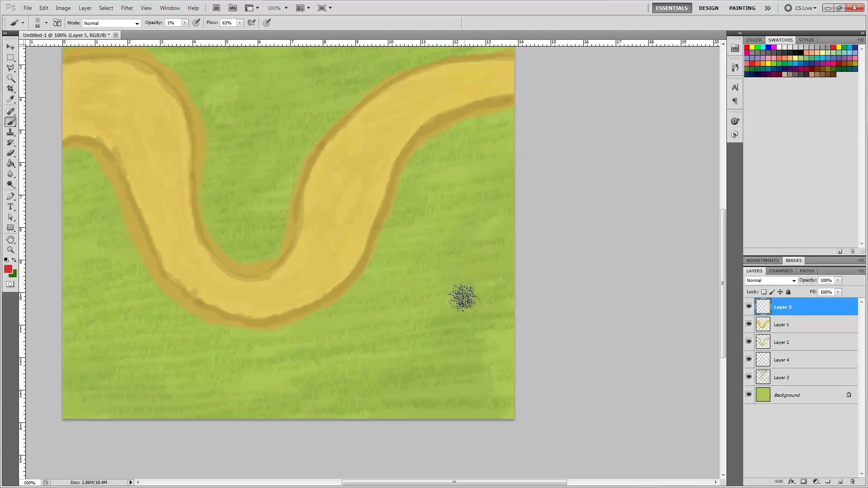Open Brush Preset picker arrow
The height and width of the screenshot is (488, 868).
point(46,23)
